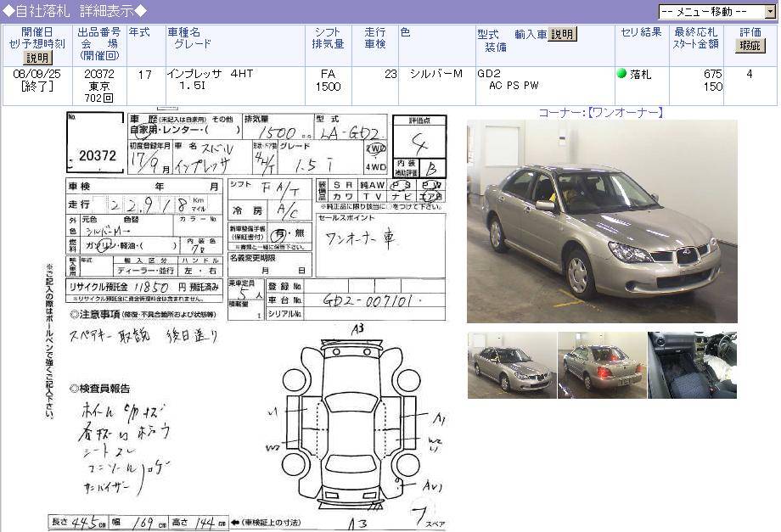Viewport: 781px width, 532px height.
Task: View the rear view car thumbnail
Action: click(x=602, y=366)
